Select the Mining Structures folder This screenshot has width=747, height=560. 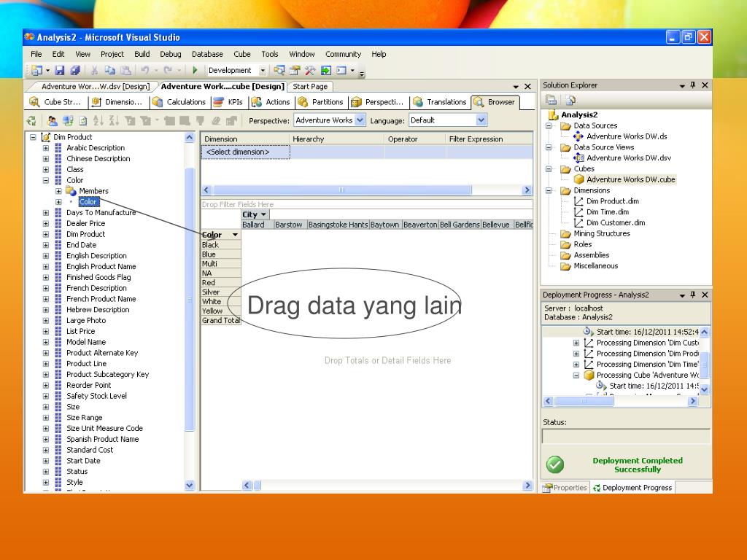click(x=601, y=234)
